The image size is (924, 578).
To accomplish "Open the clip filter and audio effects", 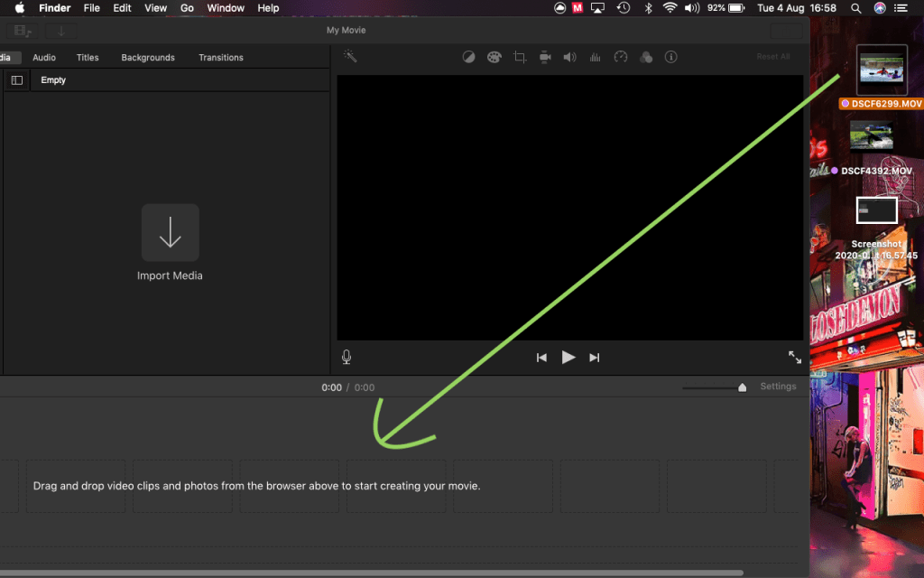I will pyautogui.click(x=645, y=57).
